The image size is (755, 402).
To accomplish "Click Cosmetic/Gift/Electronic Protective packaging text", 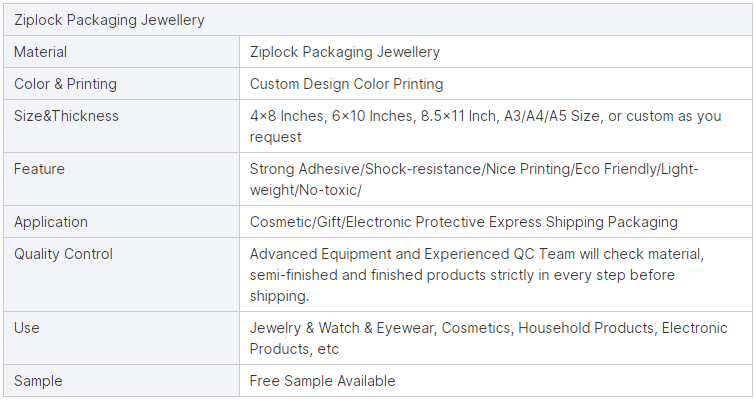I will click(463, 222).
